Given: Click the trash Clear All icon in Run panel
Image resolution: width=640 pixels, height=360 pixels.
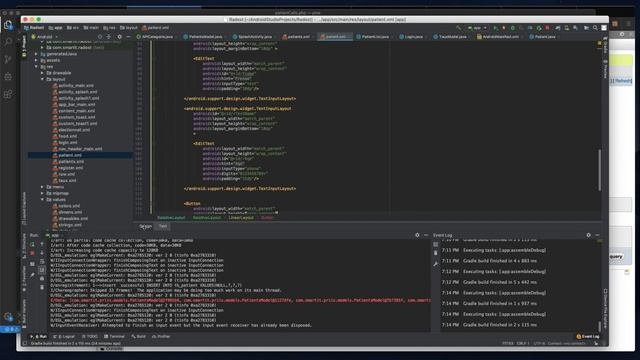Looking at the screenshot, I should tap(42, 287).
